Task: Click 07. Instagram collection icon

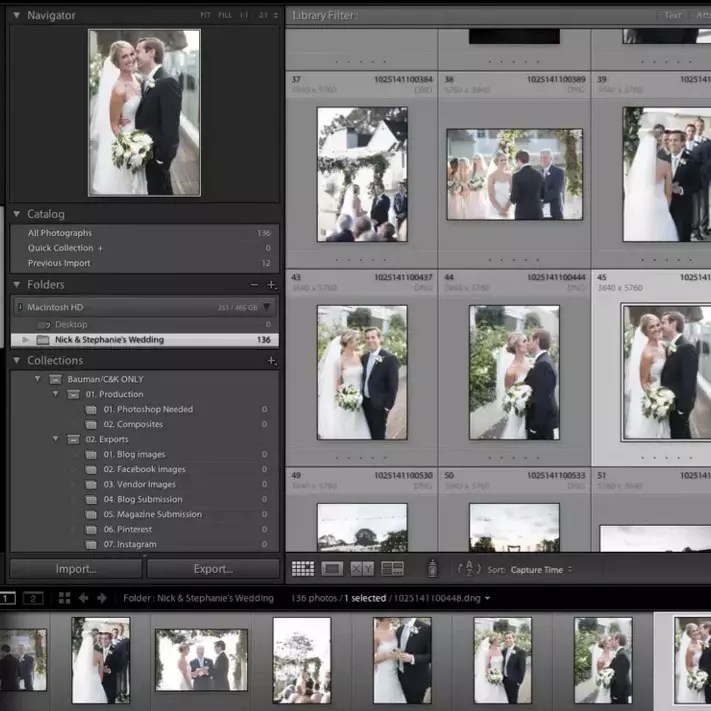Action: 91,544
